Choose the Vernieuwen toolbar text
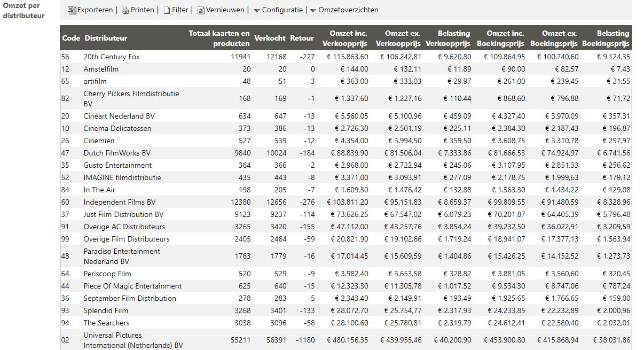 click(225, 10)
